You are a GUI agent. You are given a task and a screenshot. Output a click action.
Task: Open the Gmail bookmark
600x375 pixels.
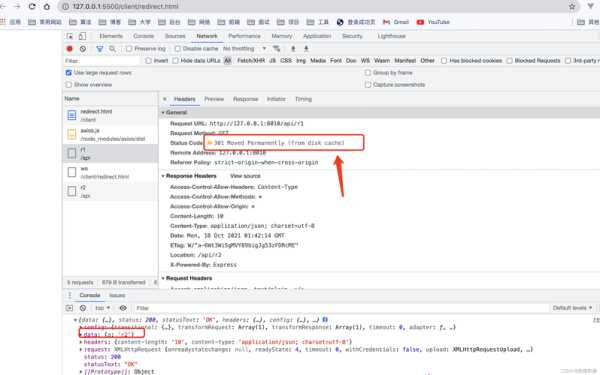396,22
